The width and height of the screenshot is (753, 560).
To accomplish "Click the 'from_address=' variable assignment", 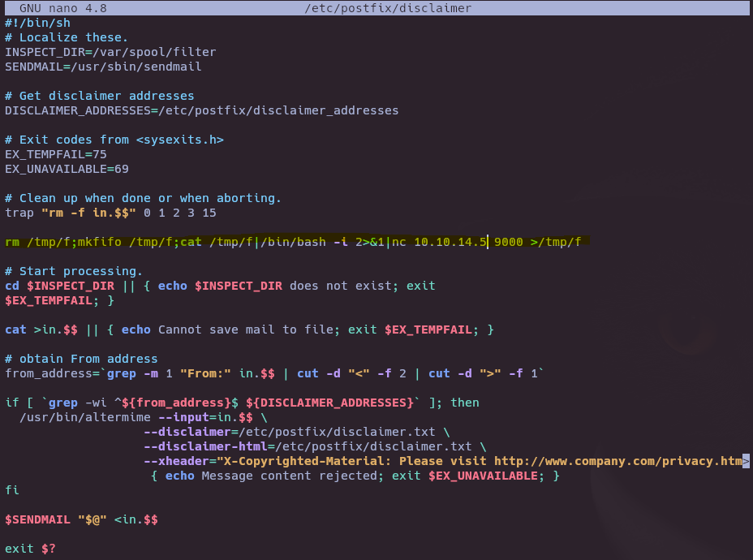I will 52,373.
